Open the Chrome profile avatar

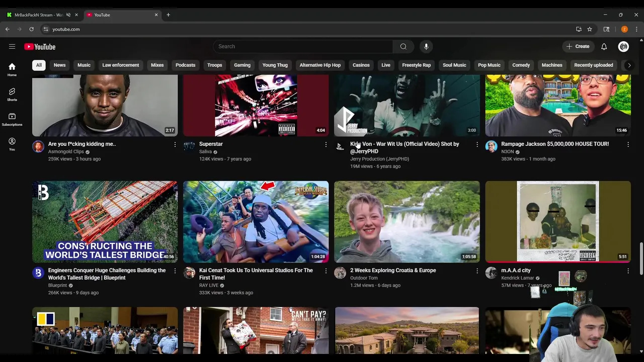(x=624, y=29)
